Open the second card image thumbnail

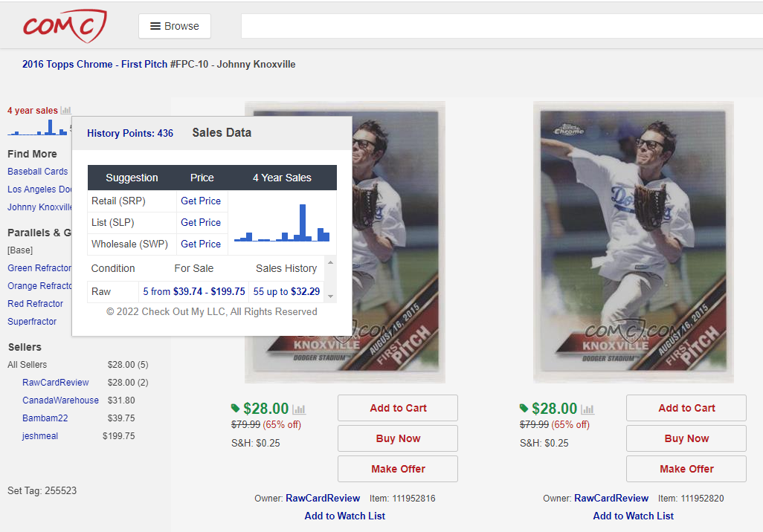[634, 241]
